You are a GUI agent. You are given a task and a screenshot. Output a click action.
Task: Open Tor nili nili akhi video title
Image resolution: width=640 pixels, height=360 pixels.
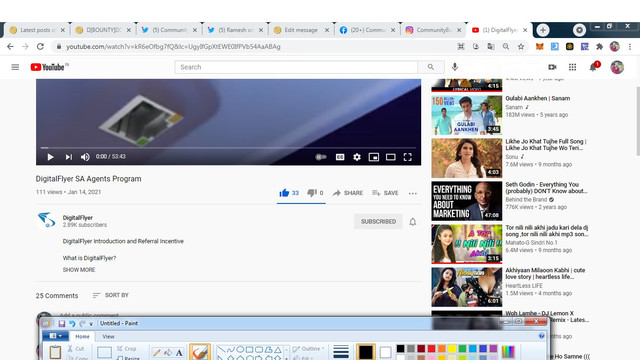(x=547, y=231)
